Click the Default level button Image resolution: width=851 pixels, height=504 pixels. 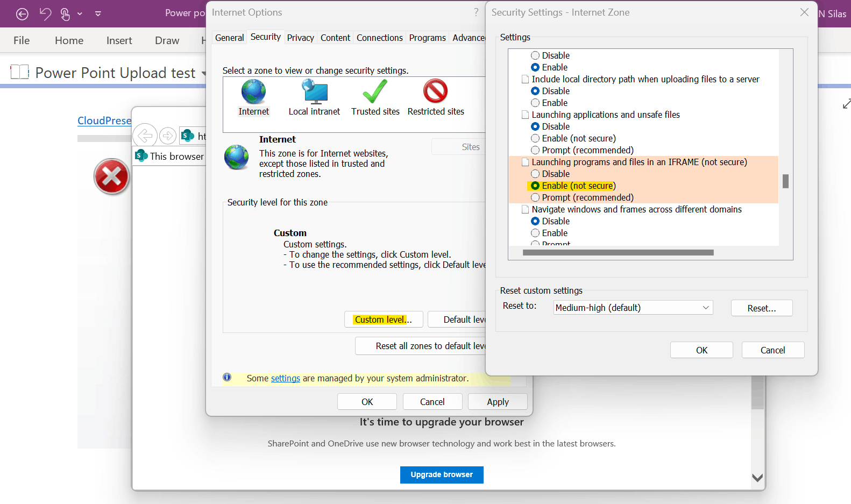click(458, 320)
